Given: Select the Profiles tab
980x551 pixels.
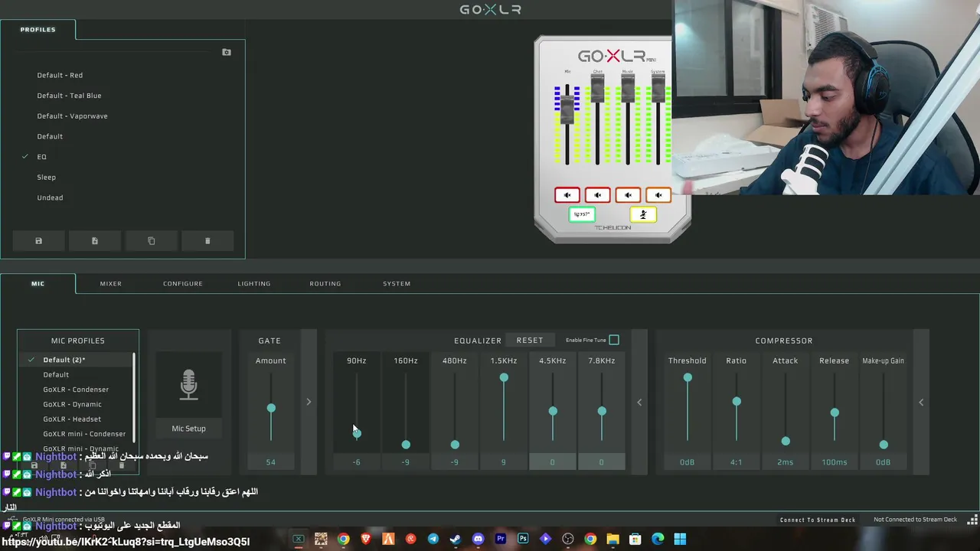Looking at the screenshot, I should point(38,29).
